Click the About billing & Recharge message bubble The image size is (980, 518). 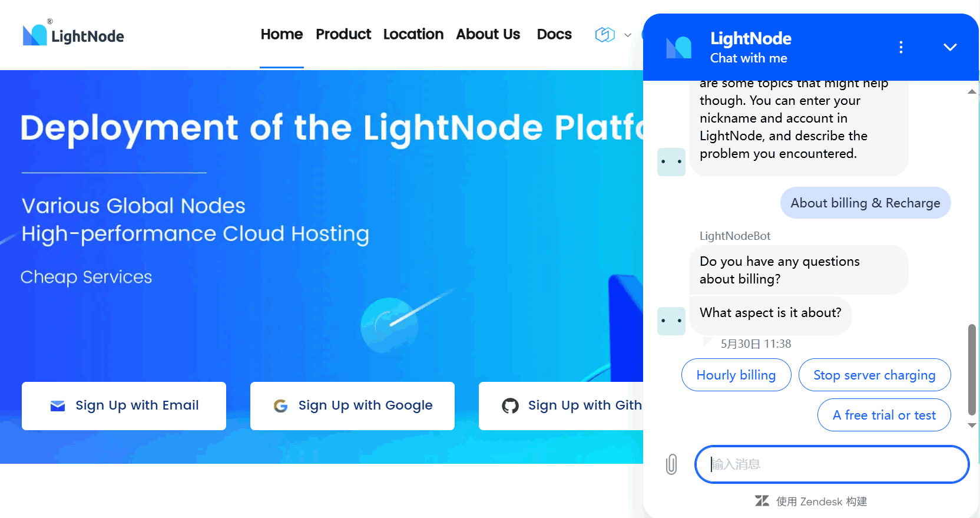866,203
